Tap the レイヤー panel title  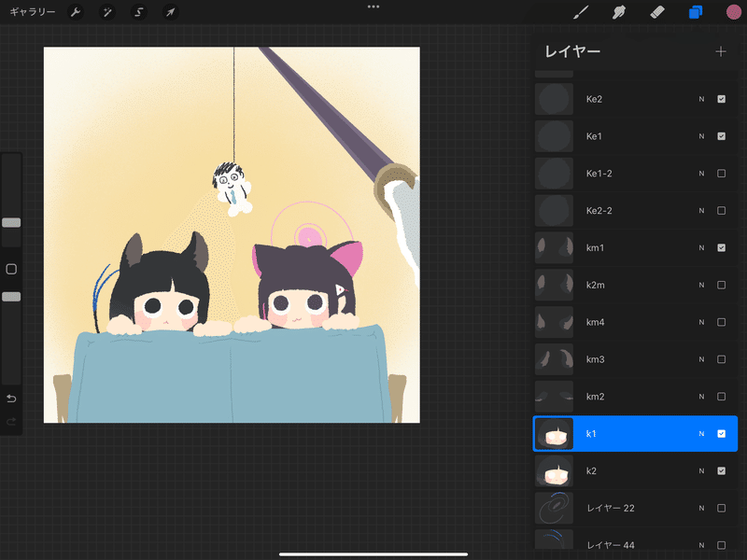click(x=572, y=51)
